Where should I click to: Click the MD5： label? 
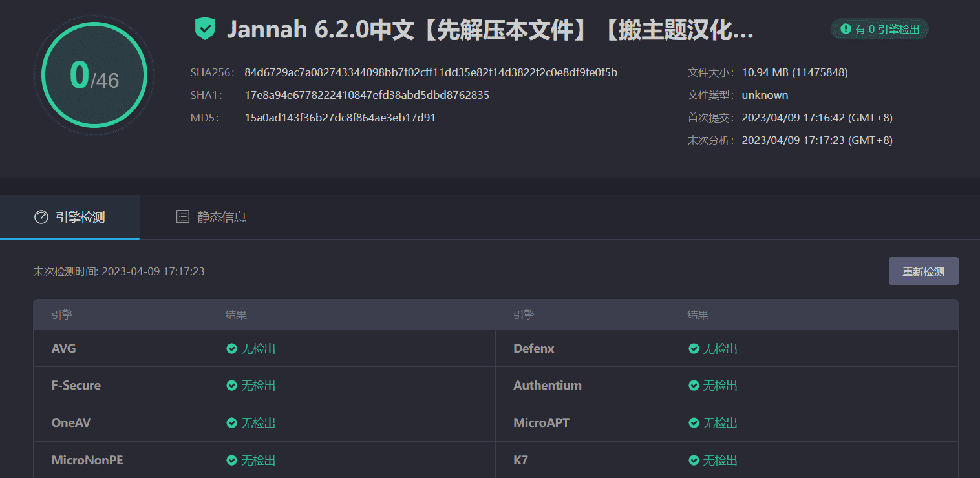(x=205, y=118)
